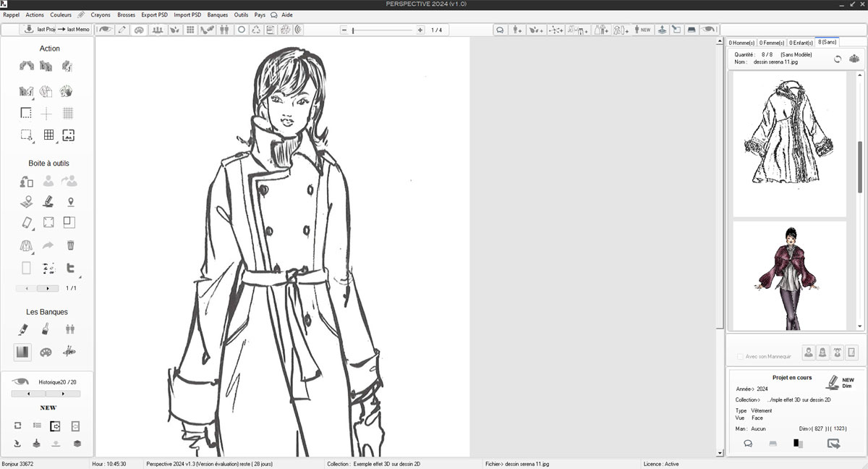The height and width of the screenshot is (469, 868).
Task: Expand the dotted selection tool with corner arrow
Action: point(26,135)
